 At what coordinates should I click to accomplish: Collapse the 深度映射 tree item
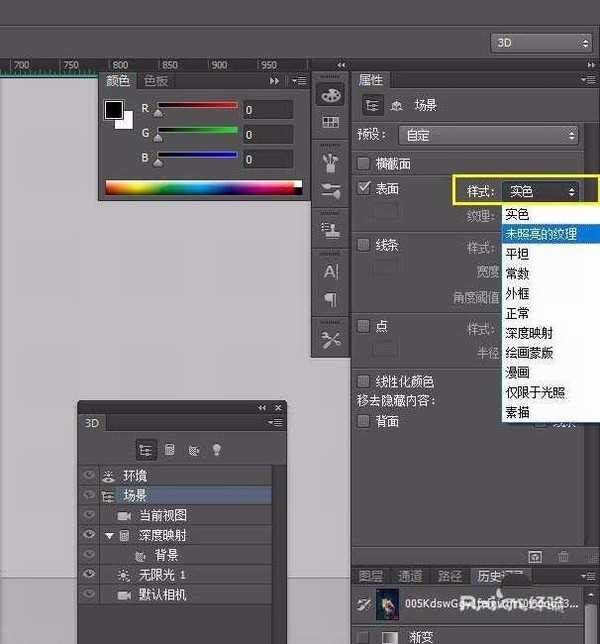click(109, 536)
